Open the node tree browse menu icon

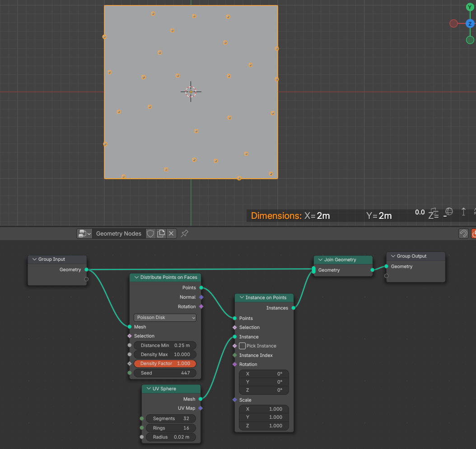click(84, 234)
